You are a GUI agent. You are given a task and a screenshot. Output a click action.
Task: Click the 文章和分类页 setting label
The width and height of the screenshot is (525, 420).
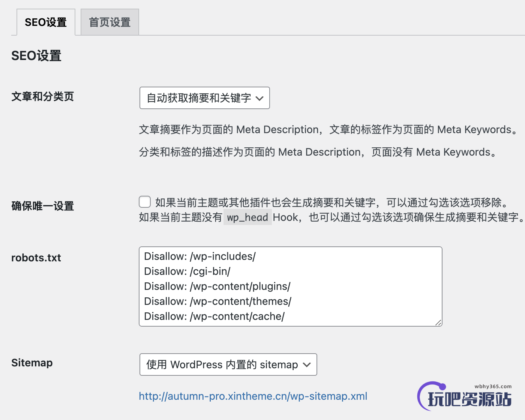[x=42, y=97]
